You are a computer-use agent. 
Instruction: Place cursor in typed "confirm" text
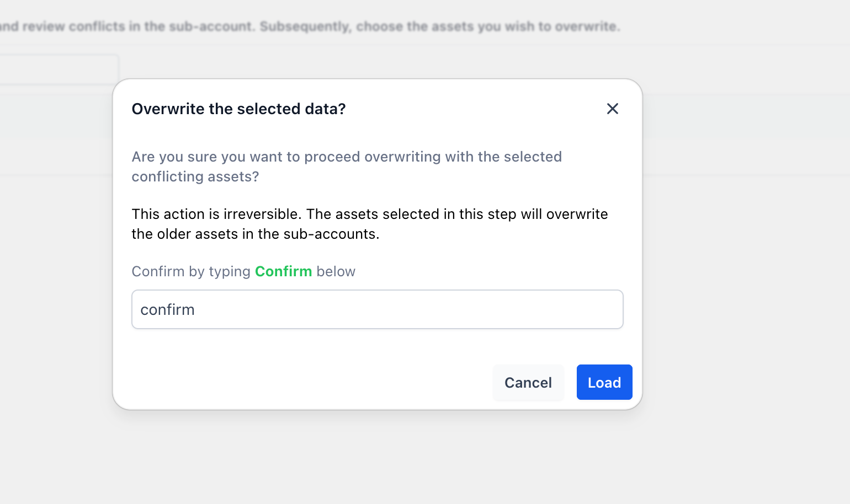167,310
